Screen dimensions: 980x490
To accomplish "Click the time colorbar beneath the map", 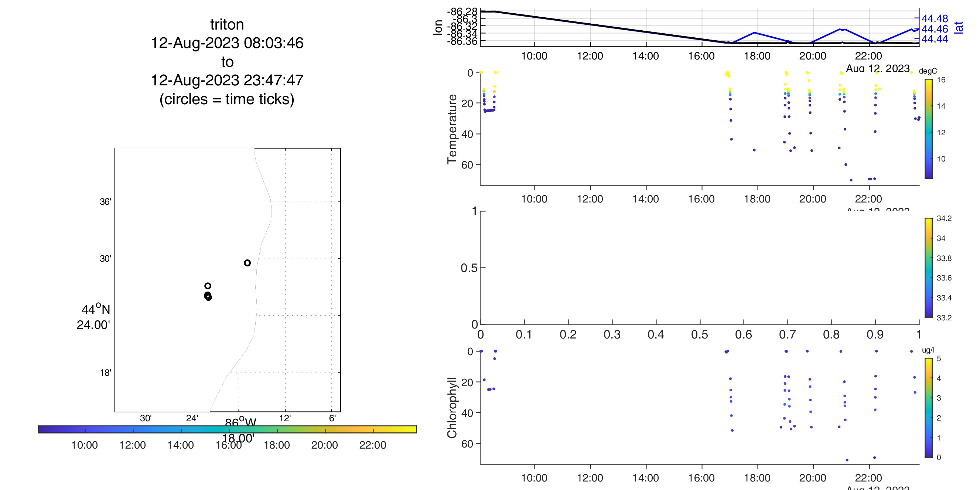I will point(228,429).
